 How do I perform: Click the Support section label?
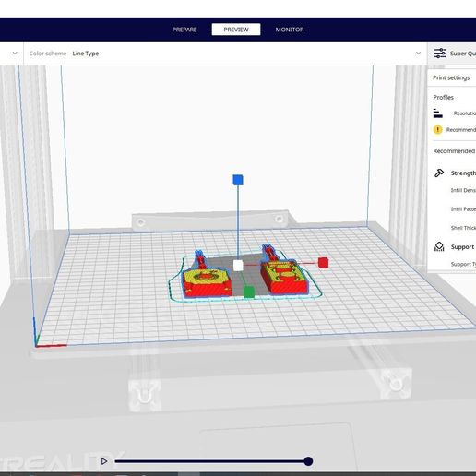(462, 247)
